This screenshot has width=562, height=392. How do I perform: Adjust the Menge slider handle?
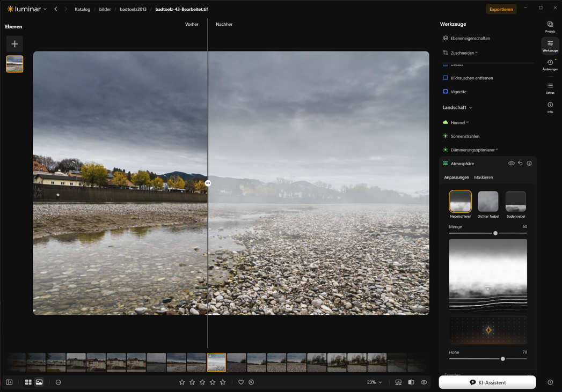click(x=495, y=233)
